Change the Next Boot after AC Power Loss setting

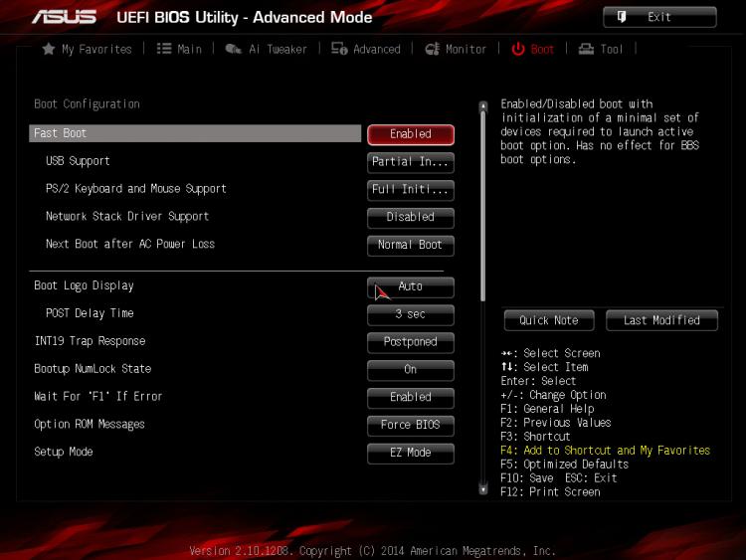(411, 245)
